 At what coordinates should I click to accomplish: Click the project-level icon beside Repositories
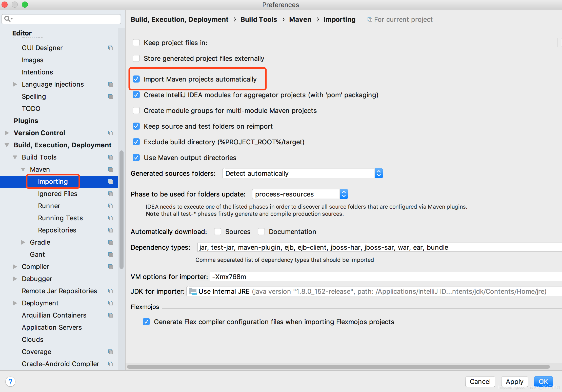click(111, 230)
